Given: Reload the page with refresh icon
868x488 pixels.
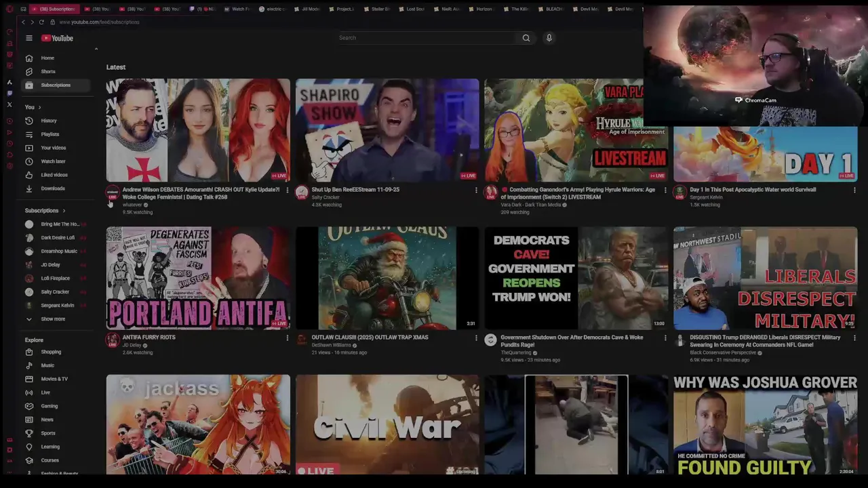Looking at the screenshot, I should click(41, 22).
